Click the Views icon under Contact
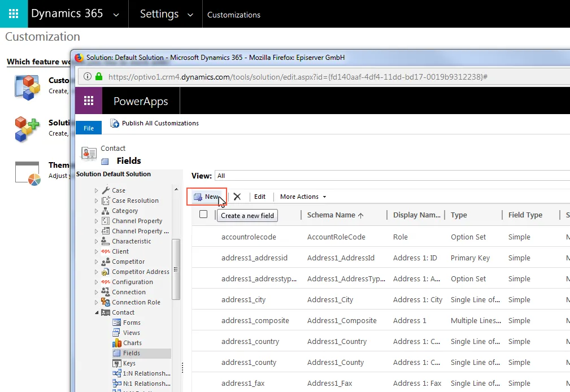 (117, 333)
